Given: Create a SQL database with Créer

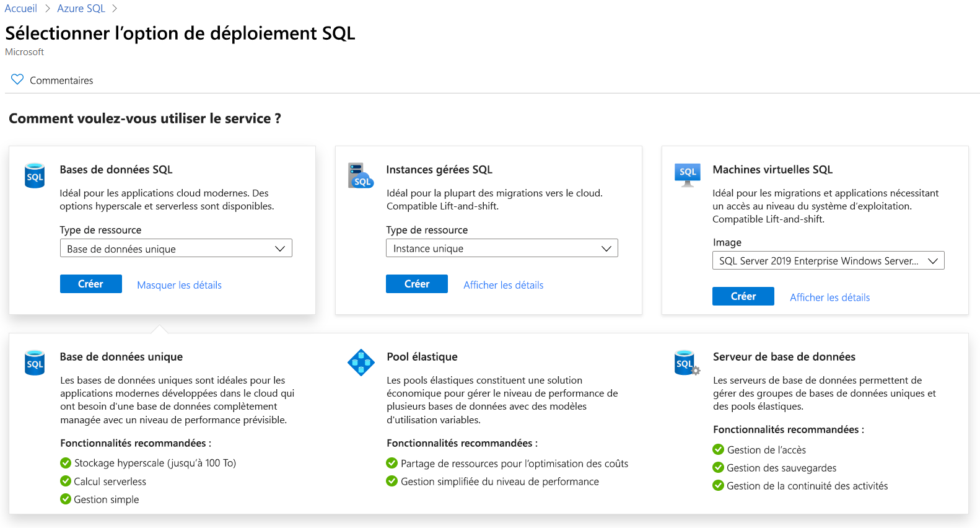Looking at the screenshot, I should [91, 284].
